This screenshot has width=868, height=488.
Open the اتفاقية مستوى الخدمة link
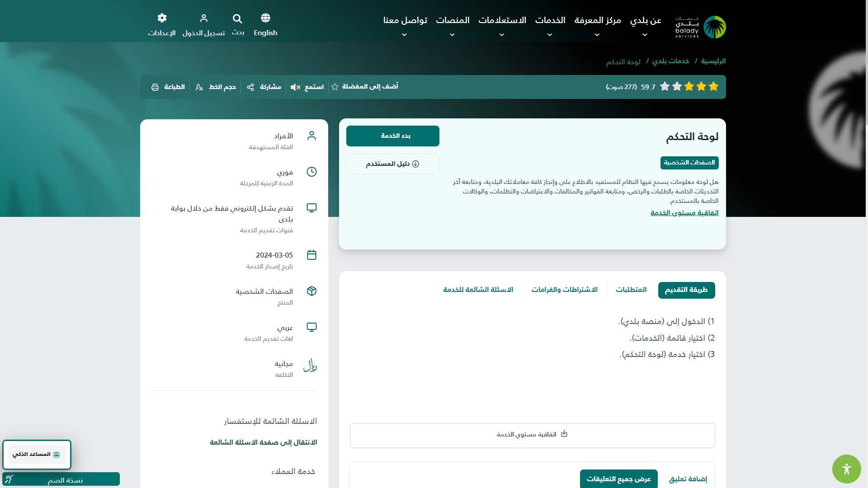tap(684, 213)
